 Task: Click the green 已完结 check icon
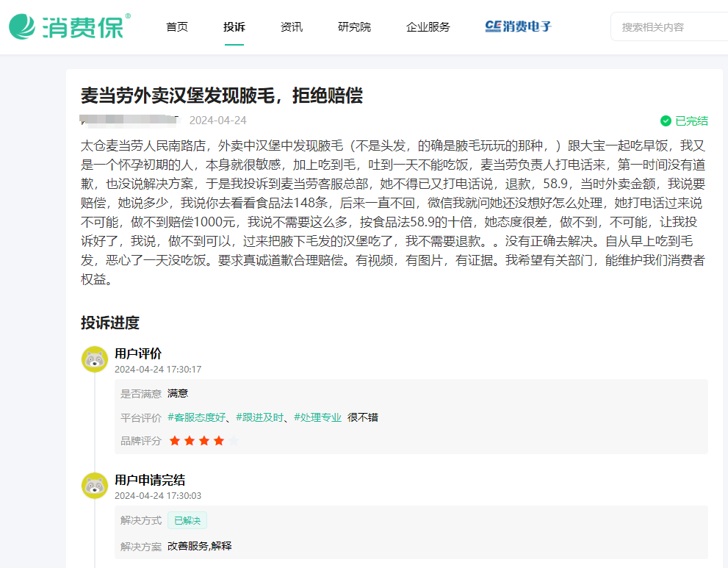coord(666,121)
